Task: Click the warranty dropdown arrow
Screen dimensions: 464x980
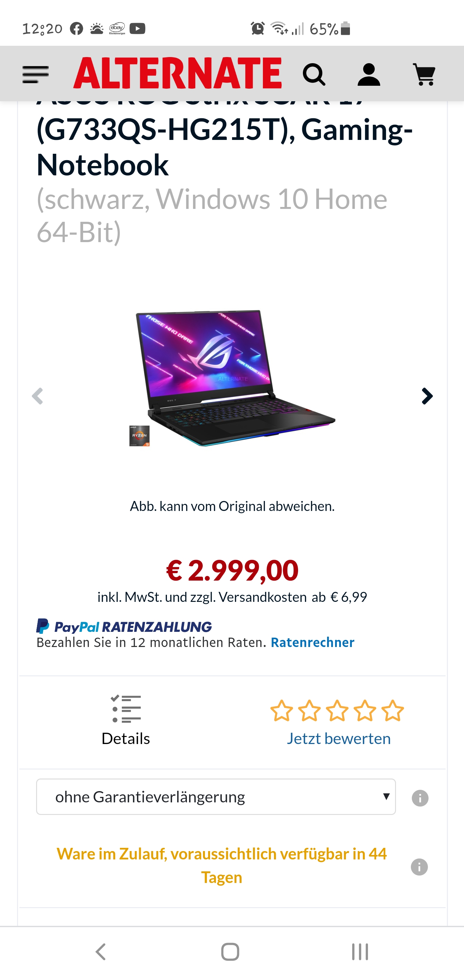Action: pos(386,796)
